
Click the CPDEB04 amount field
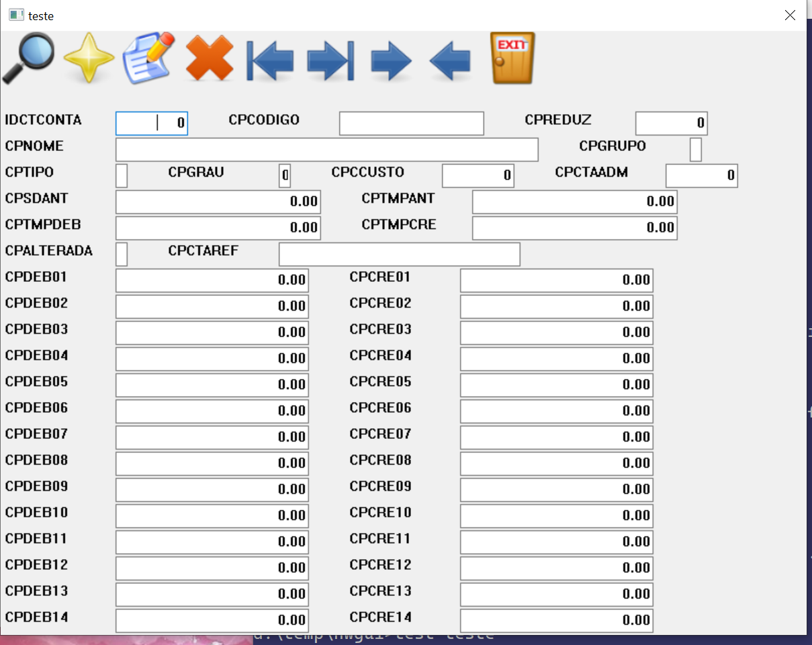212,359
